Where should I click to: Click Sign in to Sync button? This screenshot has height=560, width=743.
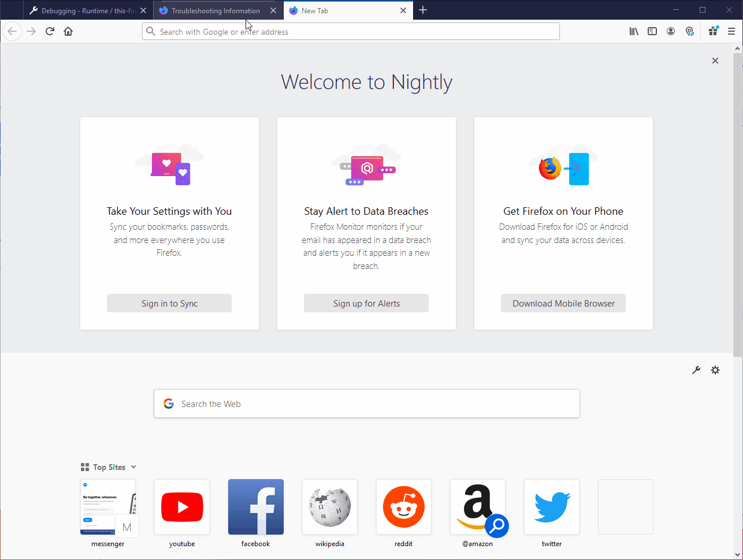(169, 303)
